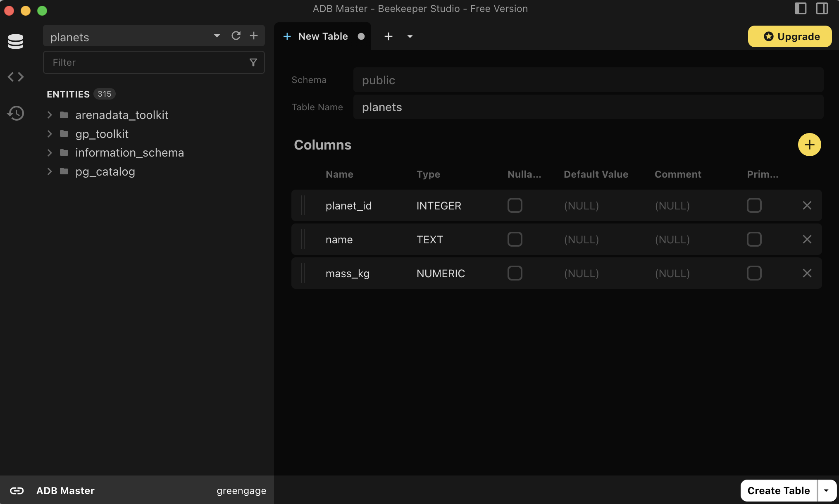The width and height of the screenshot is (839, 504).
Task: Remove the mass_kg column
Action: [x=807, y=273]
